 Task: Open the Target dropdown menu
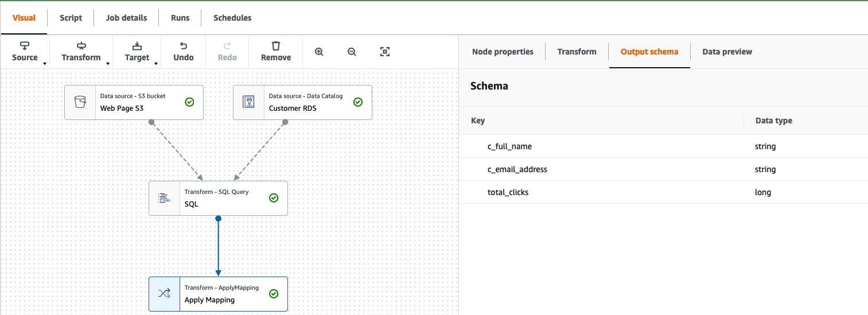[137, 52]
